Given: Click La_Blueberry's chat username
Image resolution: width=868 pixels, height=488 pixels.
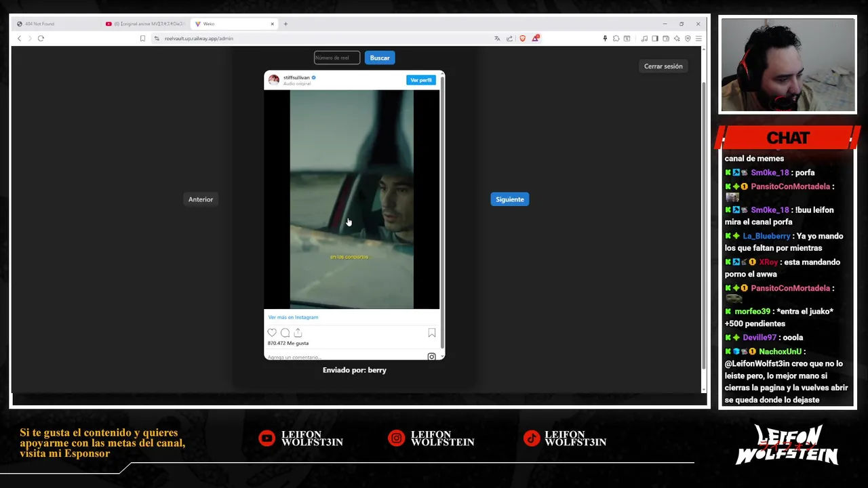Looking at the screenshot, I should click(766, 237).
